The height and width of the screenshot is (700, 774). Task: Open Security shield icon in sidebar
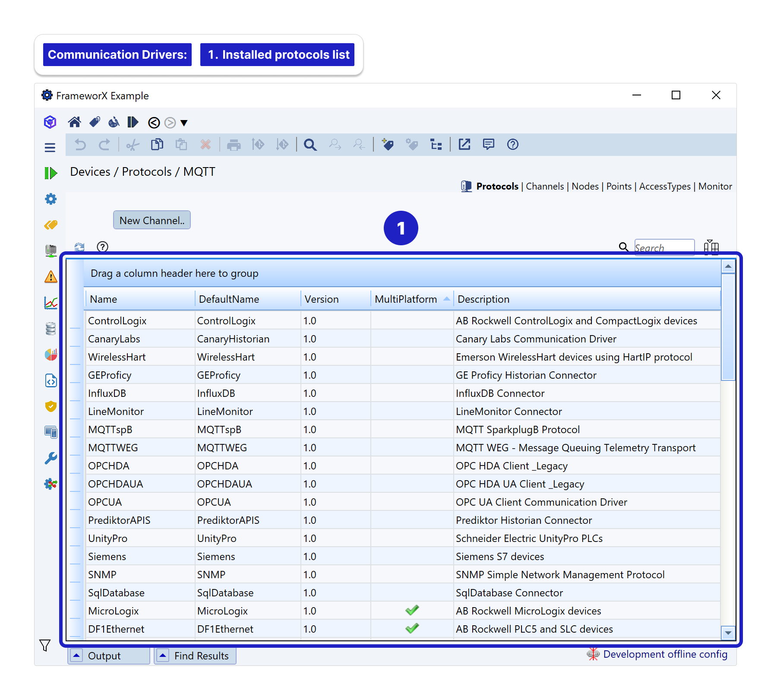(51, 406)
